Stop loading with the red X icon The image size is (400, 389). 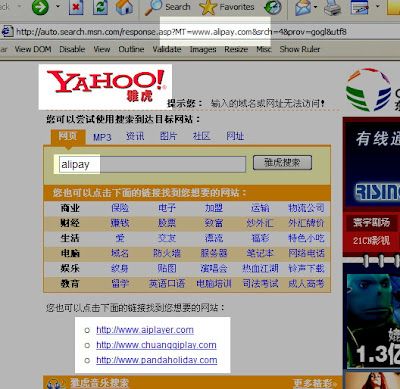pyautogui.click(x=76, y=7)
